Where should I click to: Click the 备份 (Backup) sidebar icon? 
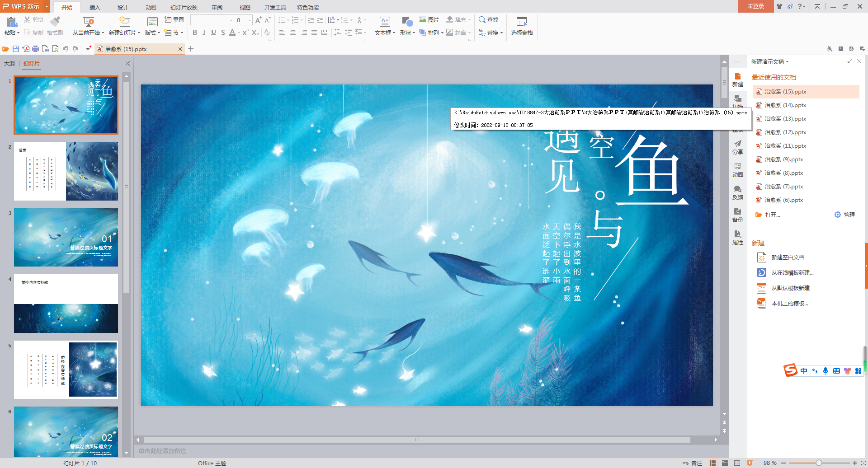(x=738, y=215)
